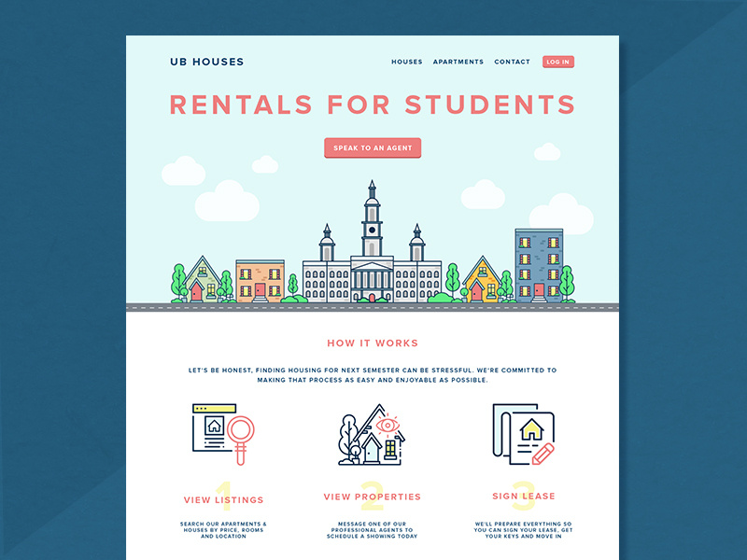This screenshot has height=560, width=747.
Task: Go to the Contact page link
Action: [x=512, y=62]
